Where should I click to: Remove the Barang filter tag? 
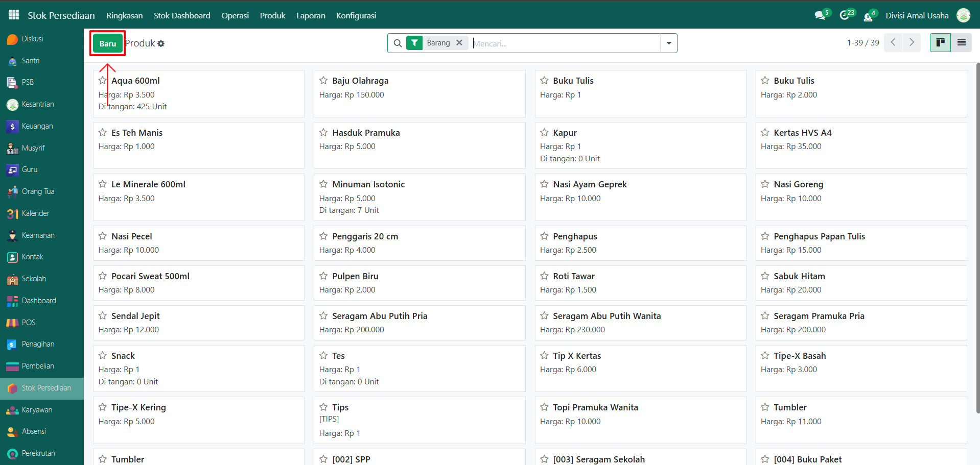(459, 43)
